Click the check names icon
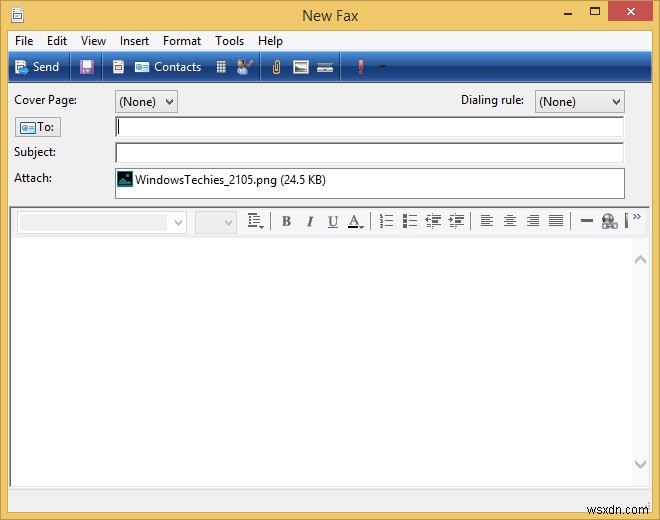The height and width of the screenshot is (520, 660). (x=245, y=67)
